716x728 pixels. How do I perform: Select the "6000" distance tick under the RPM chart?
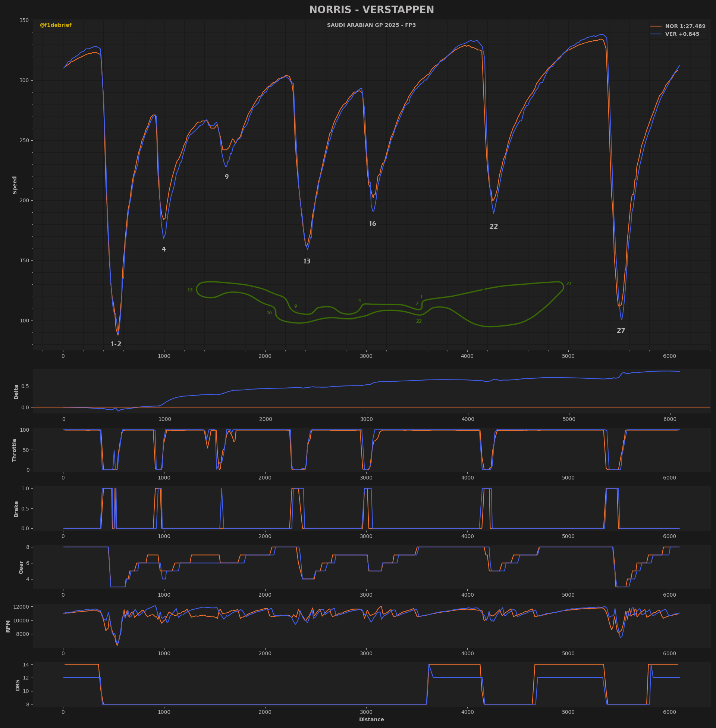coord(670,654)
